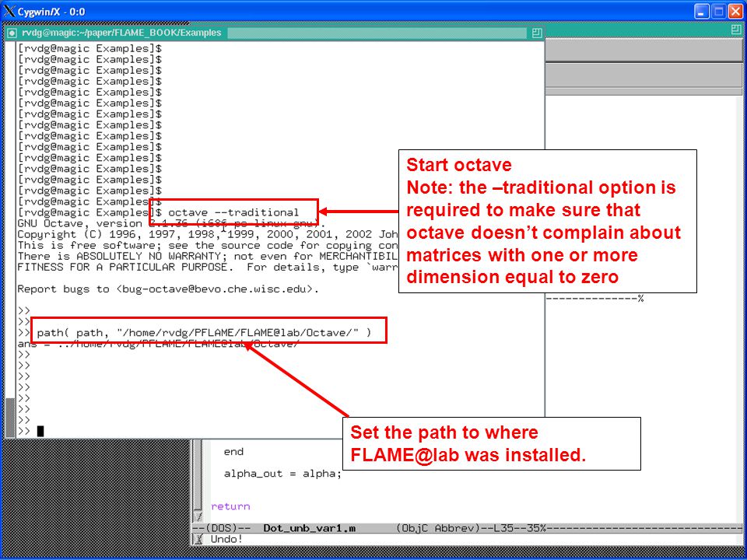Open the xterm window menu button
The image size is (747, 560).
[12, 33]
